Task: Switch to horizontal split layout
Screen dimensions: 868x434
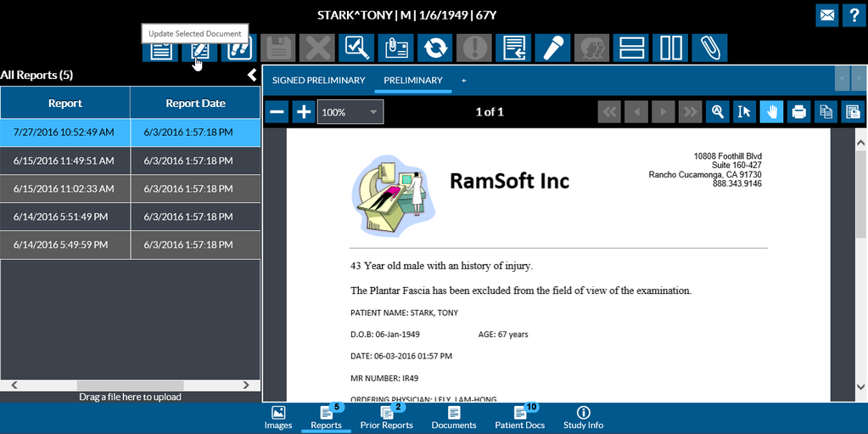Action: tap(630, 48)
